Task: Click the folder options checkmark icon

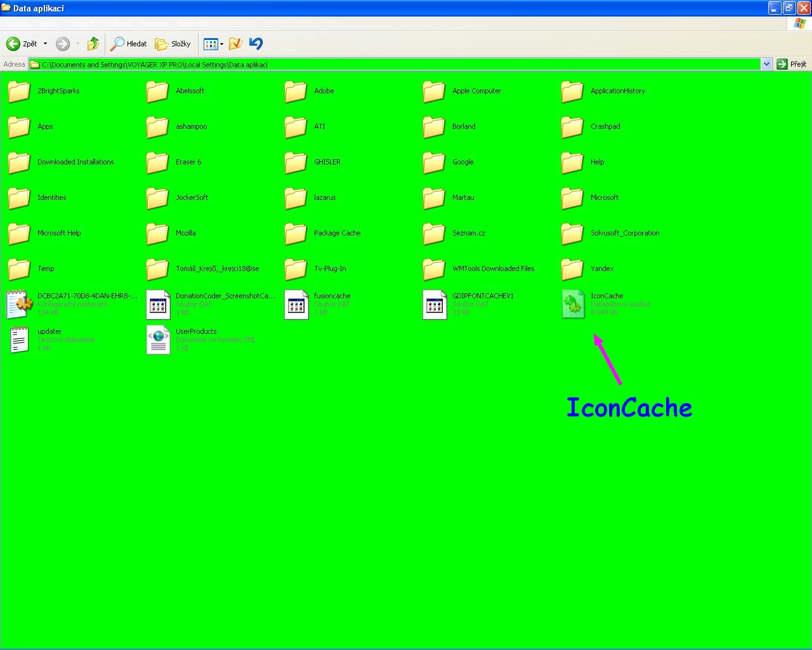Action: tap(235, 44)
